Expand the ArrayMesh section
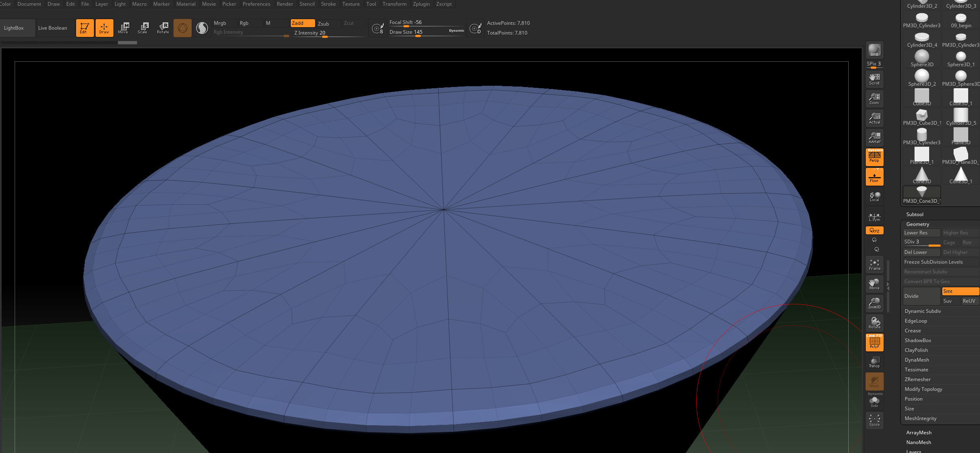Viewport: 980px width, 453px height. pyautogui.click(x=919, y=433)
